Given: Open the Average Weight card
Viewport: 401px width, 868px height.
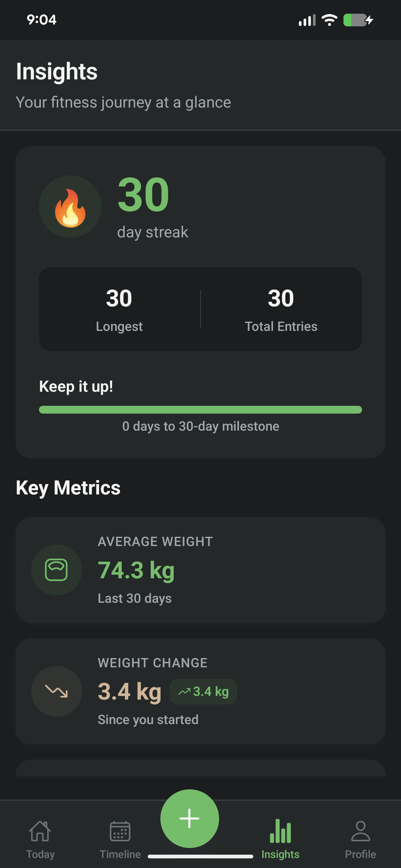Looking at the screenshot, I should tap(200, 571).
